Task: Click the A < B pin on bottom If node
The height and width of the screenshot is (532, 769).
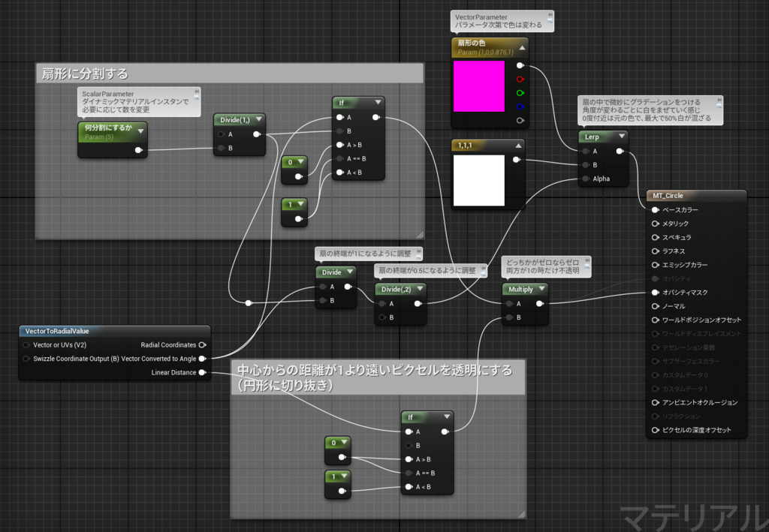Action: 409,487
